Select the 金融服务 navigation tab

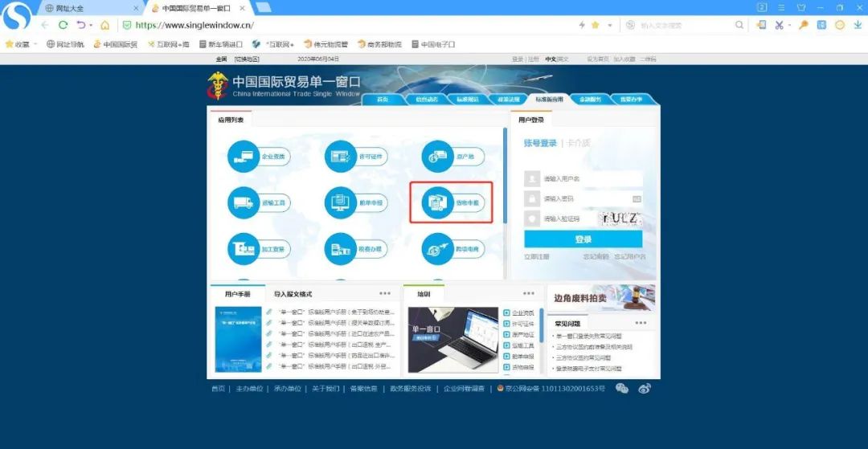tap(590, 100)
